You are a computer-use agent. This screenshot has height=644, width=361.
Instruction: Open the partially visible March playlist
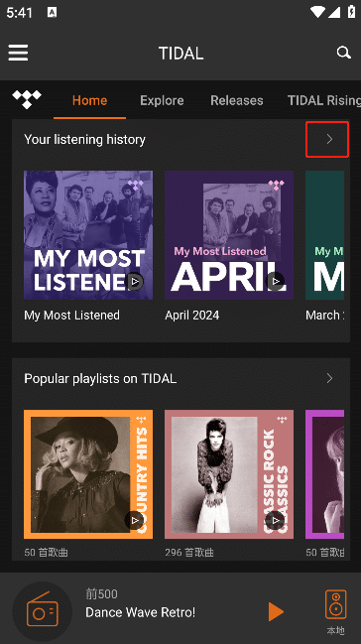pyautogui.click(x=325, y=235)
